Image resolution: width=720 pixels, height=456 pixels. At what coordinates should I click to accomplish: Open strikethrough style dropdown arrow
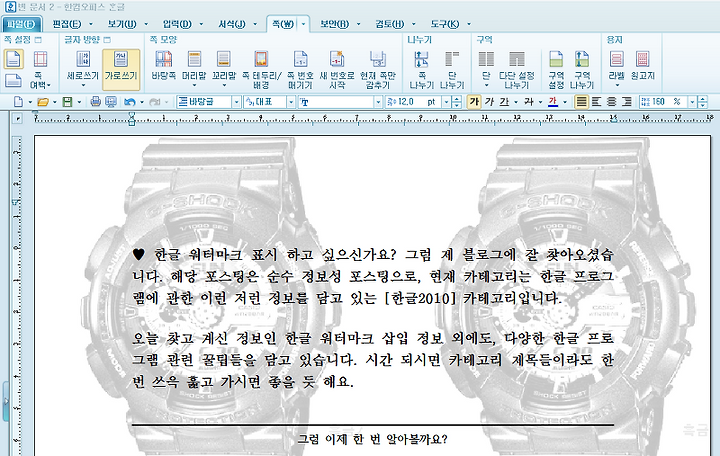(540, 101)
